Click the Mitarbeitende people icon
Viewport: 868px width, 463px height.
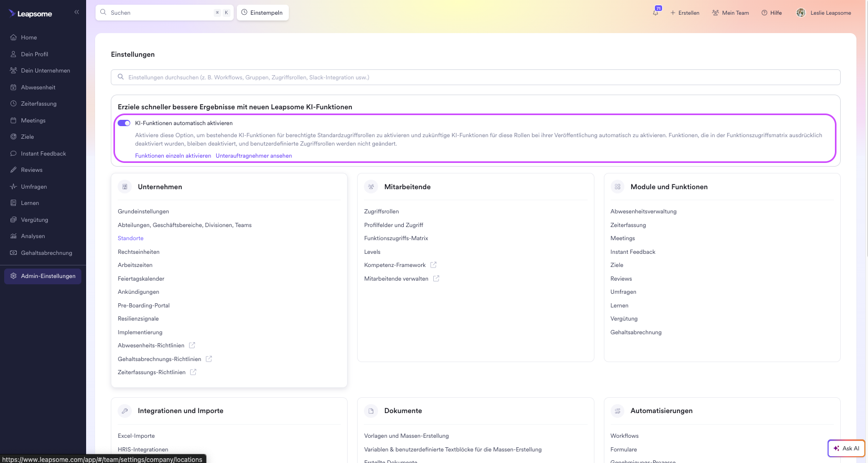tap(371, 187)
